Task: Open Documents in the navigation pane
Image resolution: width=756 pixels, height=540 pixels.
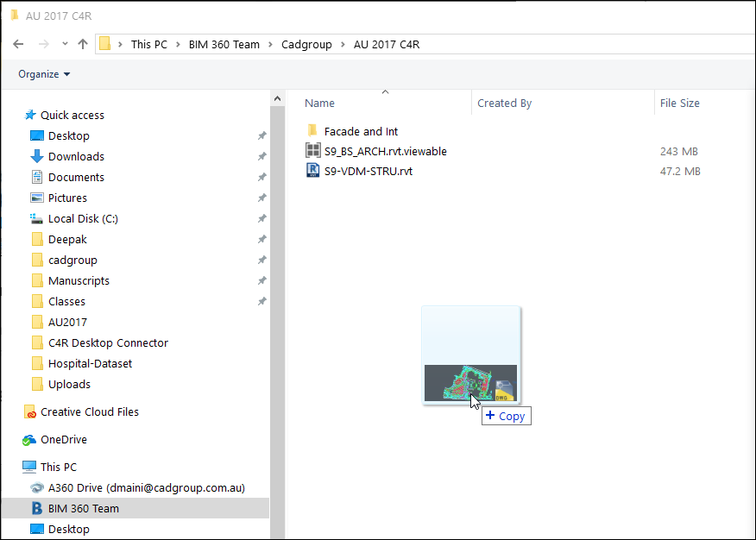Action: [76, 178]
